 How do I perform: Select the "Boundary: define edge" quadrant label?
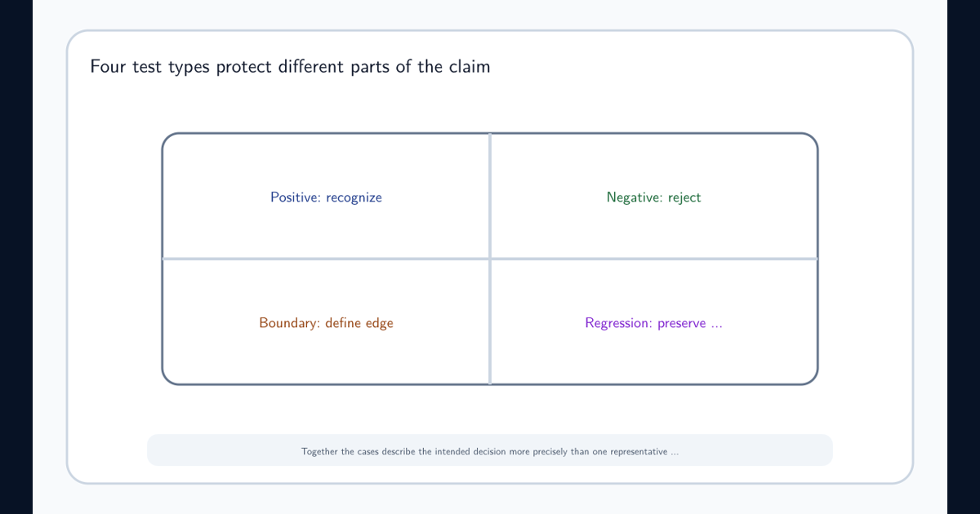[x=326, y=323]
